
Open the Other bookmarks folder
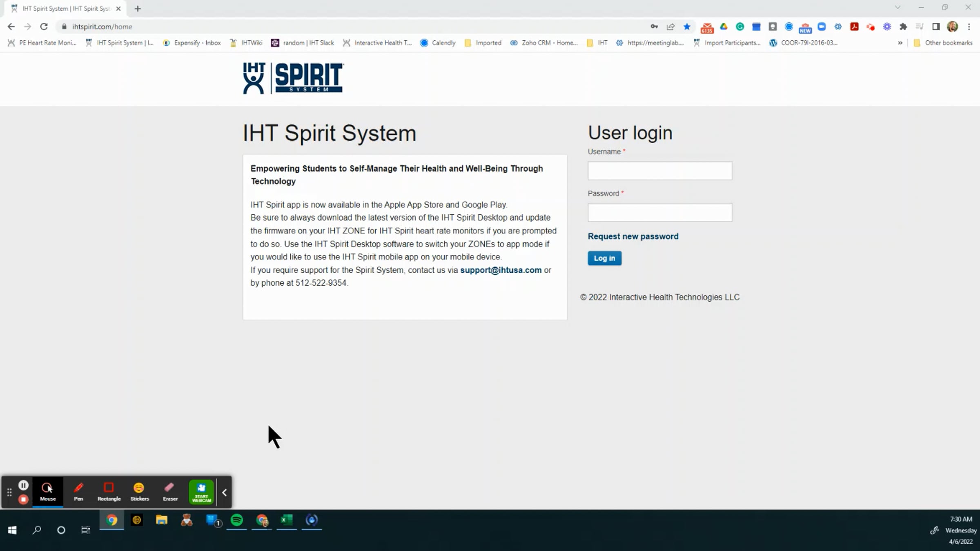tap(943, 43)
